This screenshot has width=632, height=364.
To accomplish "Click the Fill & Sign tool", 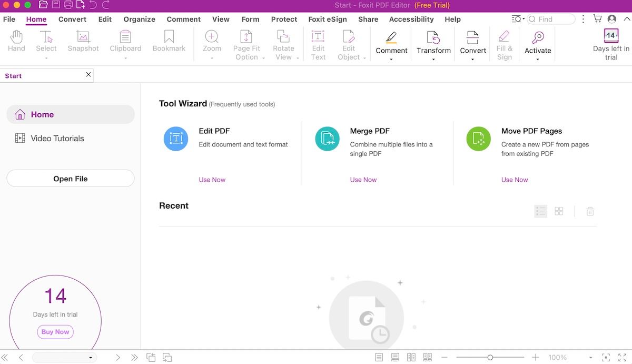I will (504, 44).
